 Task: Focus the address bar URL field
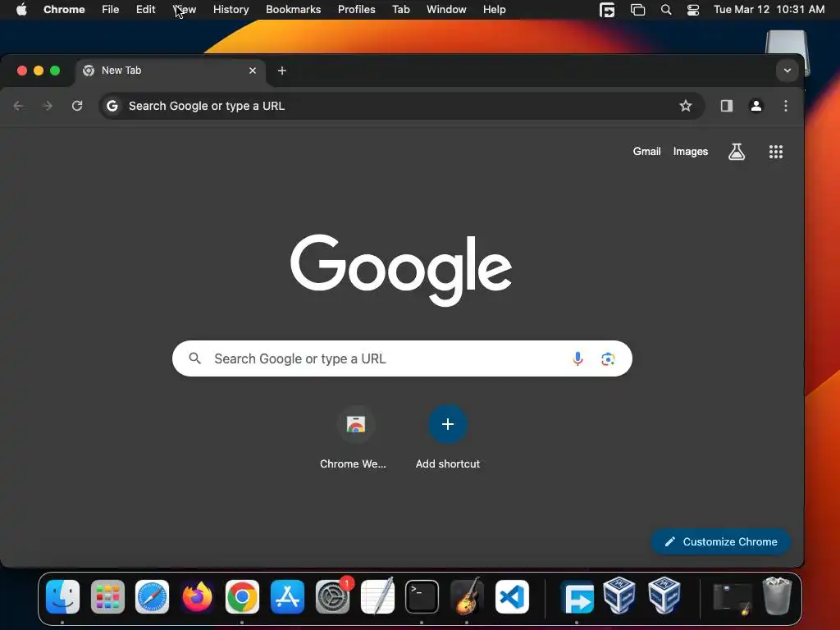(401, 106)
